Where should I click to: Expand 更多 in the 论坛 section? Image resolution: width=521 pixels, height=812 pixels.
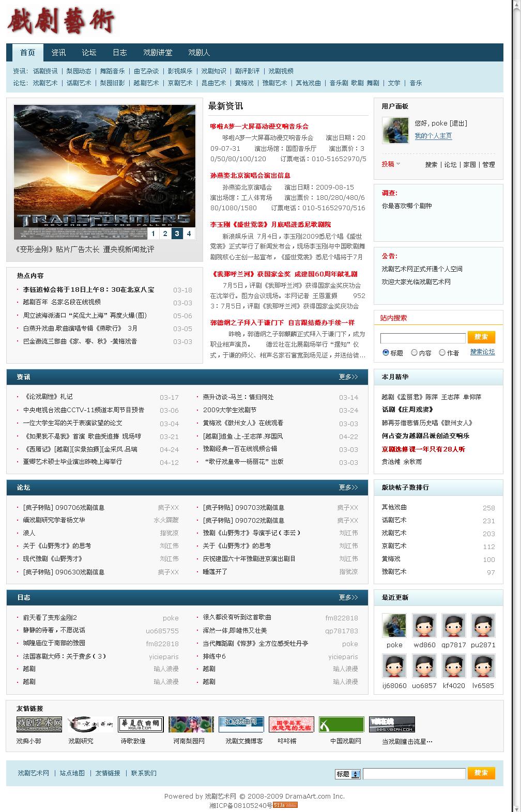(x=348, y=487)
